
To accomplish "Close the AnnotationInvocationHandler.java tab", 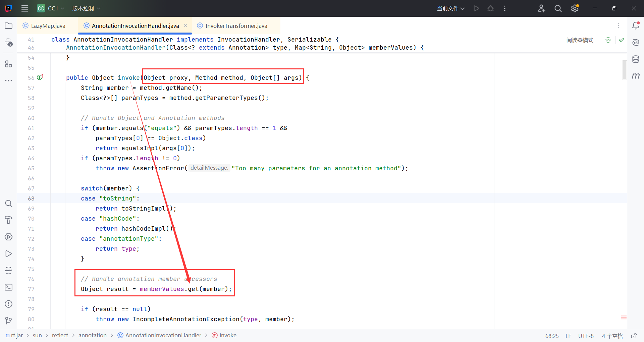I will point(185,26).
